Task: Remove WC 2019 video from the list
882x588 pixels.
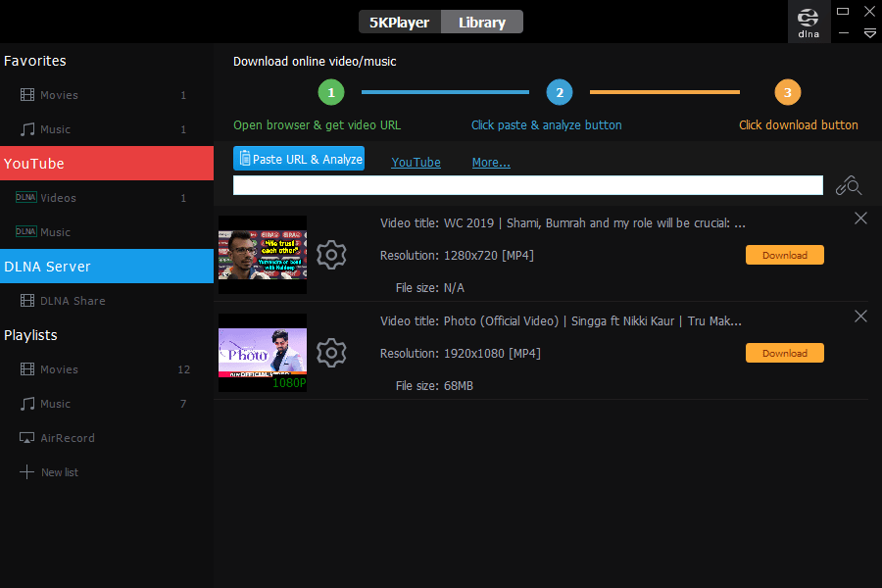Action: click(x=860, y=219)
